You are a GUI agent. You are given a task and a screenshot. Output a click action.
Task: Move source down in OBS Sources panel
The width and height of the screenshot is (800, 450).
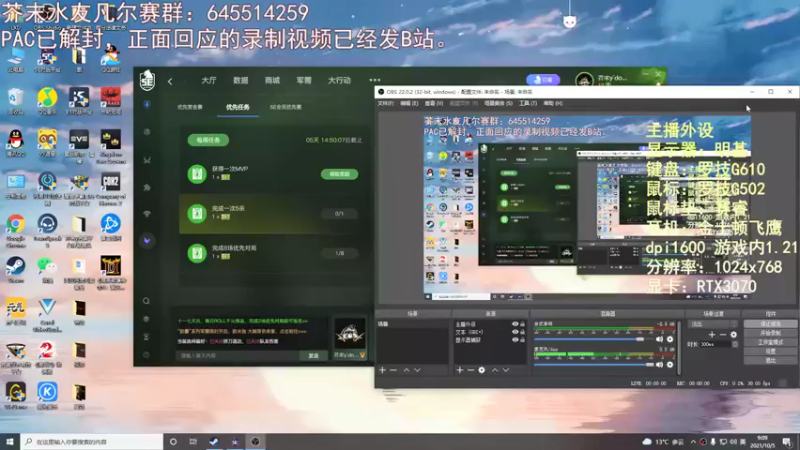coord(506,370)
